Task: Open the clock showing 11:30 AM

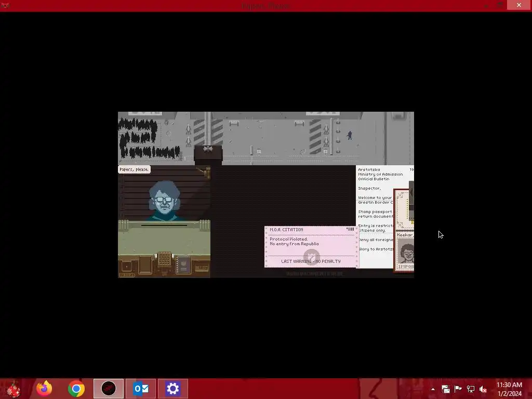Action: coord(509,389)
